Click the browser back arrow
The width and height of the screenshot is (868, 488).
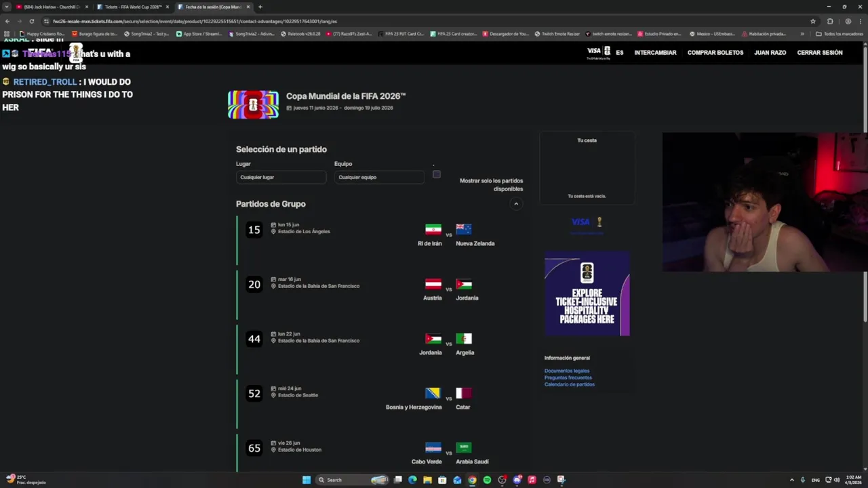pyautogui.click(x=7, y=21)
